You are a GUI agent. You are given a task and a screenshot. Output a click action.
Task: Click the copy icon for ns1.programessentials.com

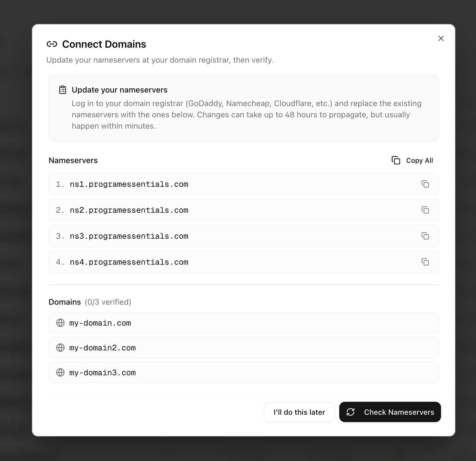[425, 184]
